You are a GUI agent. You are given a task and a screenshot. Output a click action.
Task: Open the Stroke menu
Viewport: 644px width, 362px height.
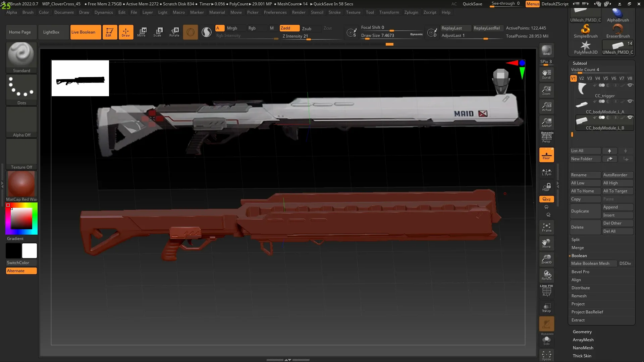click(x=334, y=12)
